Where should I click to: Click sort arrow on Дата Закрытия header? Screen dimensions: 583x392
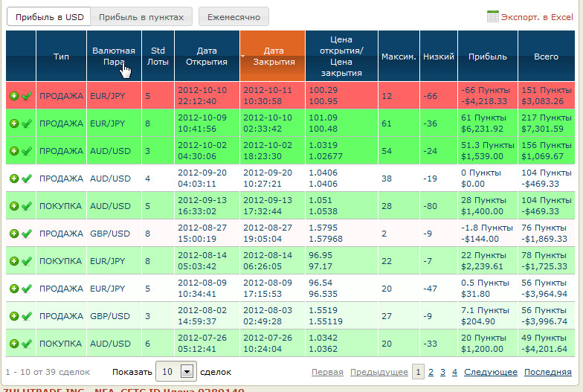244,57
